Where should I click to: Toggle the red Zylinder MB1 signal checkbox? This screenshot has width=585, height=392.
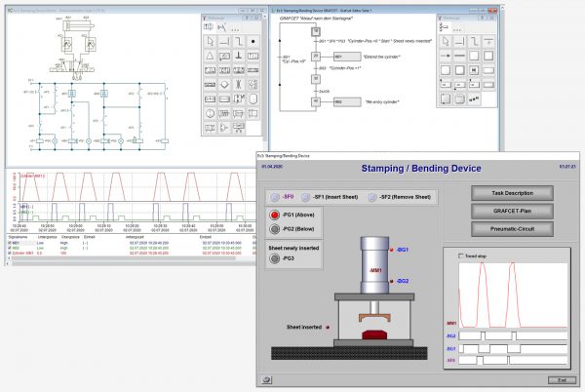(x=10, y=253)
